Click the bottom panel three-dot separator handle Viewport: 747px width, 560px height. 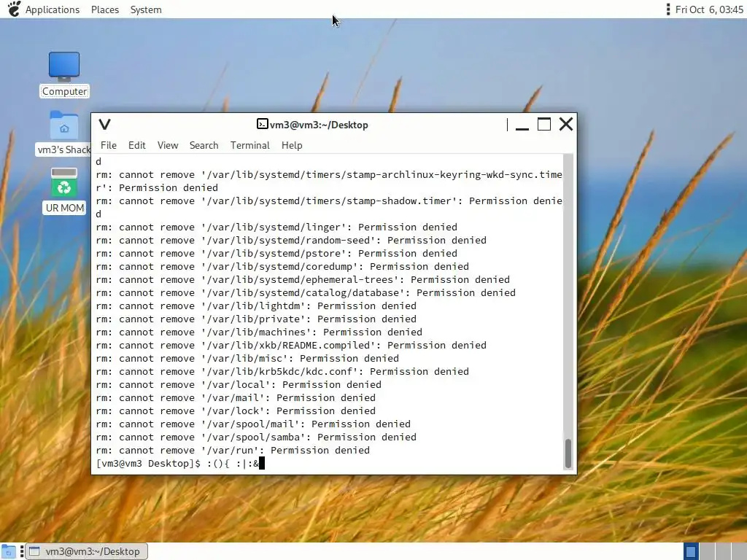click(22, 552)
